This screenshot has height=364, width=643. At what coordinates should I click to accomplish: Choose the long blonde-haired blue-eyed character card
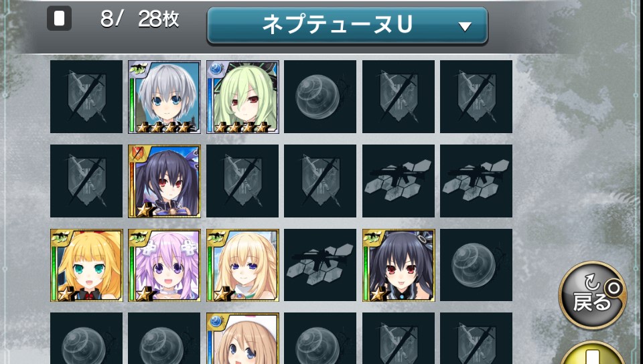242,266
